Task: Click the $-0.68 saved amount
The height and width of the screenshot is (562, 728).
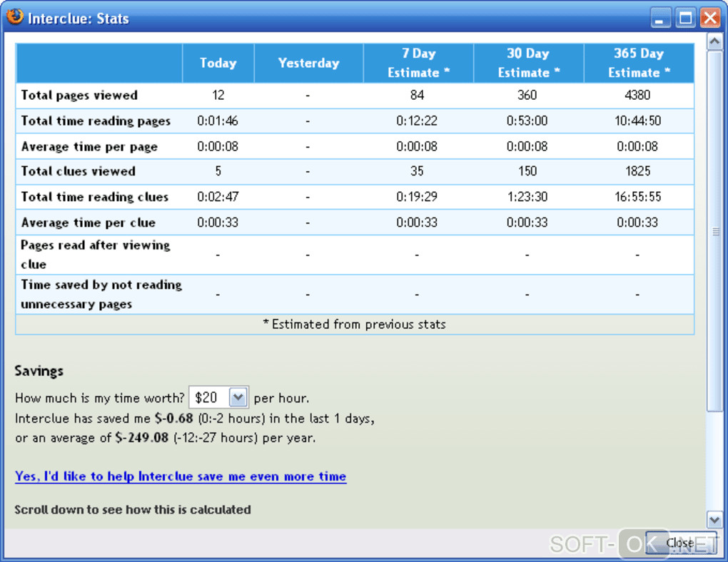Action: pyautogui.click(x=174, y=419)
